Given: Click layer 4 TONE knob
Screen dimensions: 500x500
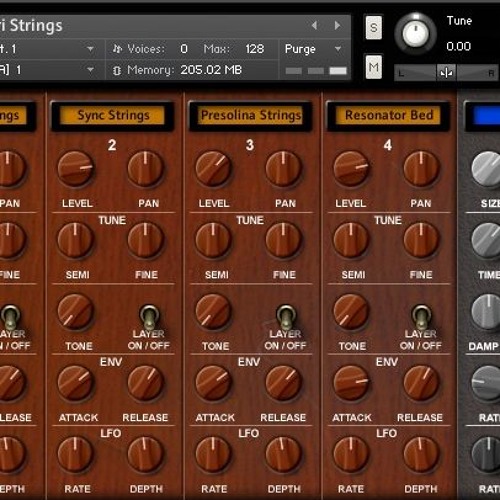Looking at the screenshot, I should coord(351,311).
